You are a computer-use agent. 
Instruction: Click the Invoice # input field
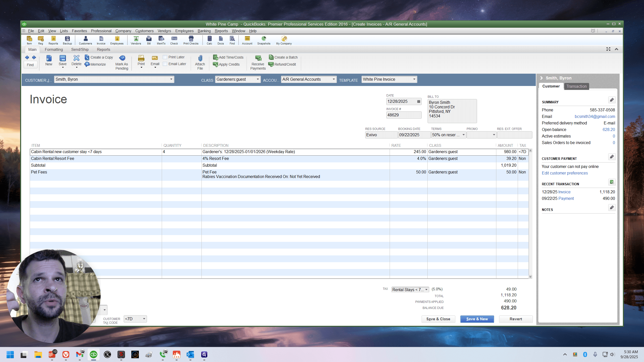(404, 115)
